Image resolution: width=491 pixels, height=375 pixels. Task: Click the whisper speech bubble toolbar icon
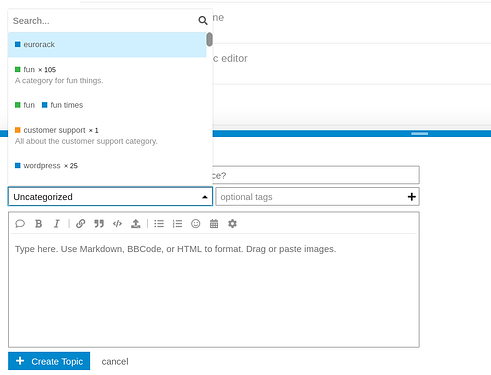[20, 224]
